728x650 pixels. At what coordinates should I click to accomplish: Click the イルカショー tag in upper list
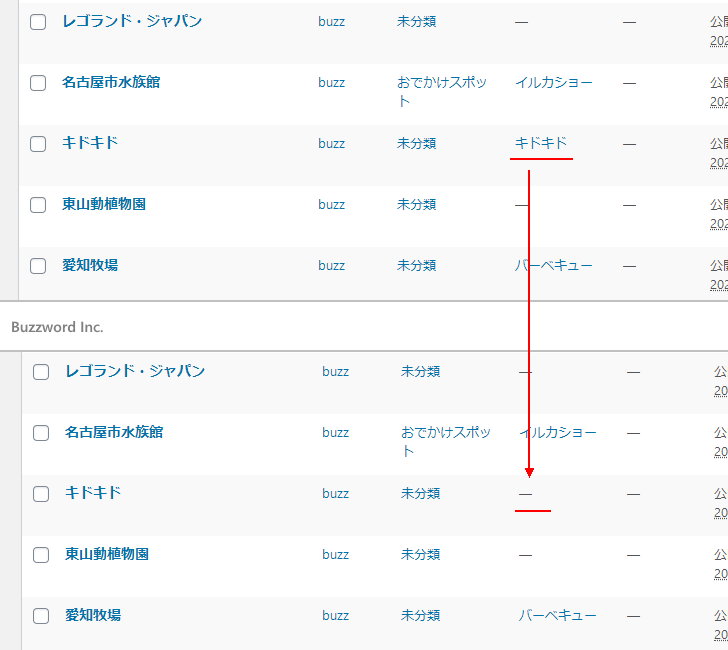pos(554,82)
